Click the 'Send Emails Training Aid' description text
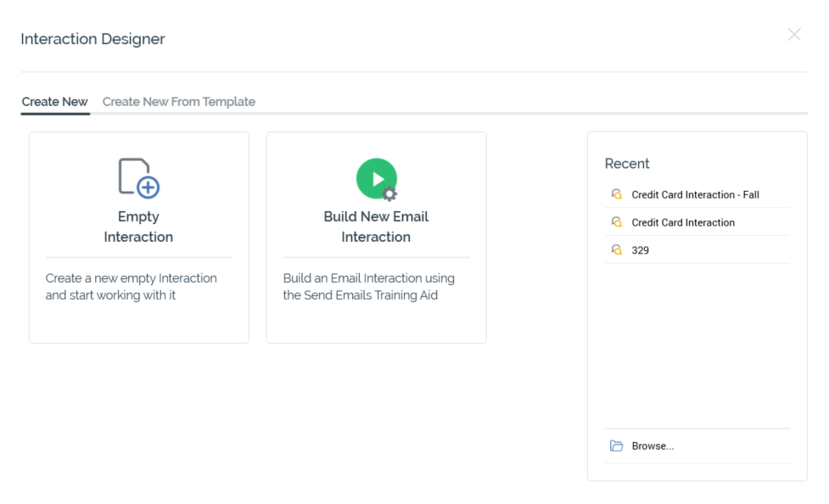Screen dimensions: 829x504 [368, 287]
